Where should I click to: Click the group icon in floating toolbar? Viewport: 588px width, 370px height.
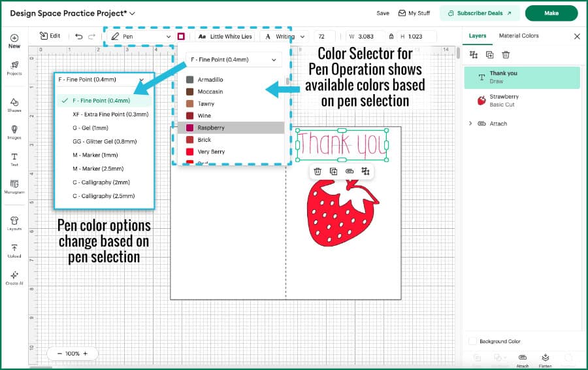click(x=365, y=171)
